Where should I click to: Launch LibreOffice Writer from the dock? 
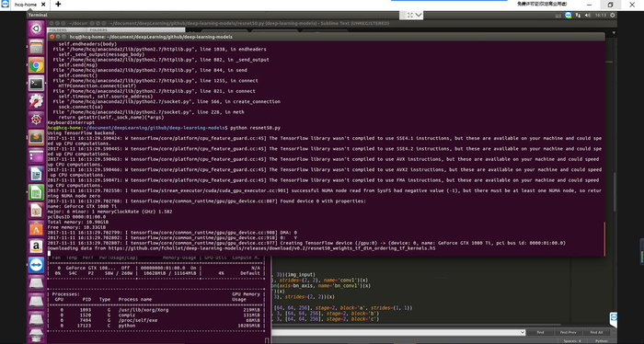click(x=36, y=174)
